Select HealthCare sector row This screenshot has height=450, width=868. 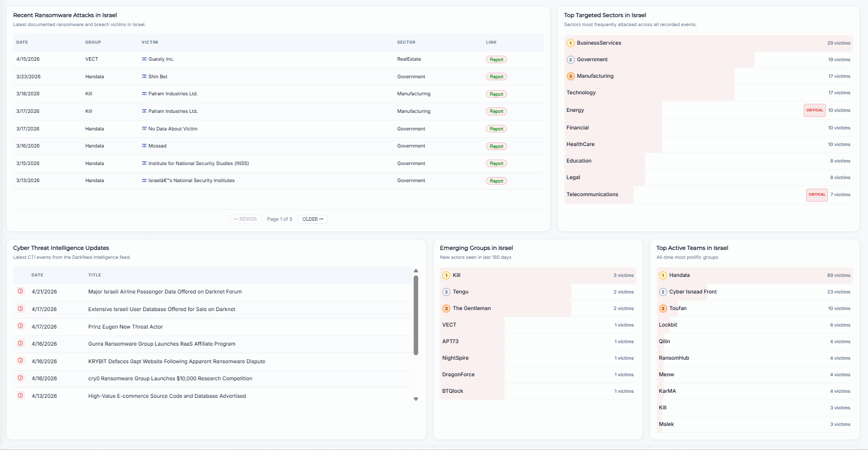tap(708, 144)
